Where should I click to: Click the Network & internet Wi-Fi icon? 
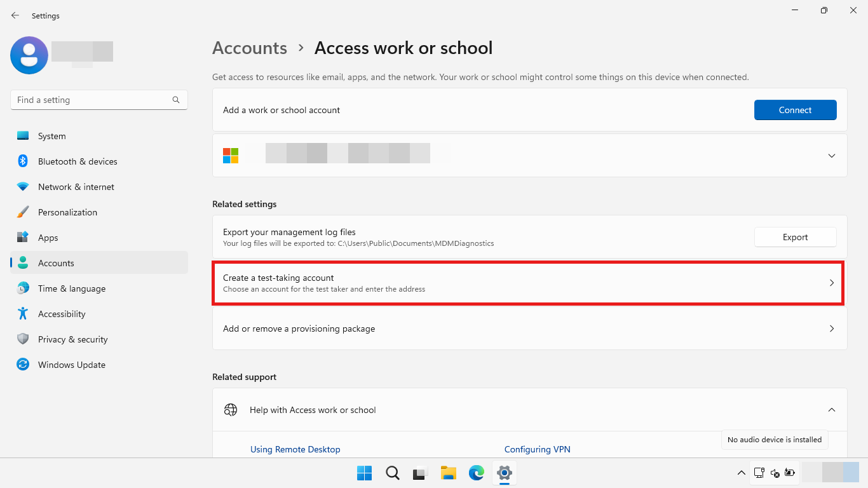(23, 187)
